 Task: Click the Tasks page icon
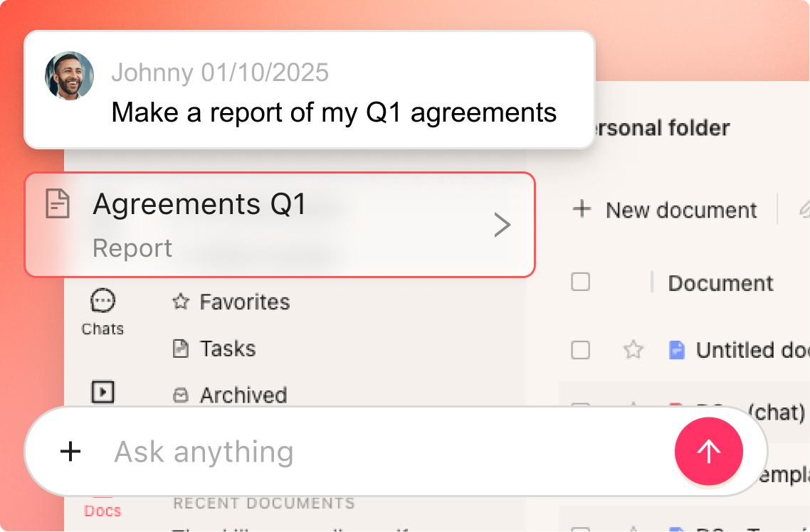pyautogui.click(x=179, y=349)
